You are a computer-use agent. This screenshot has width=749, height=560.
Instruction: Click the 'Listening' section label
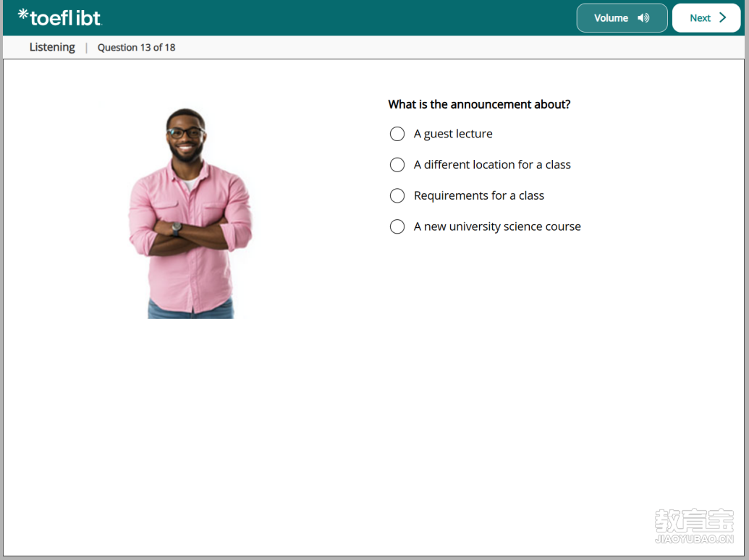point(52,47)
